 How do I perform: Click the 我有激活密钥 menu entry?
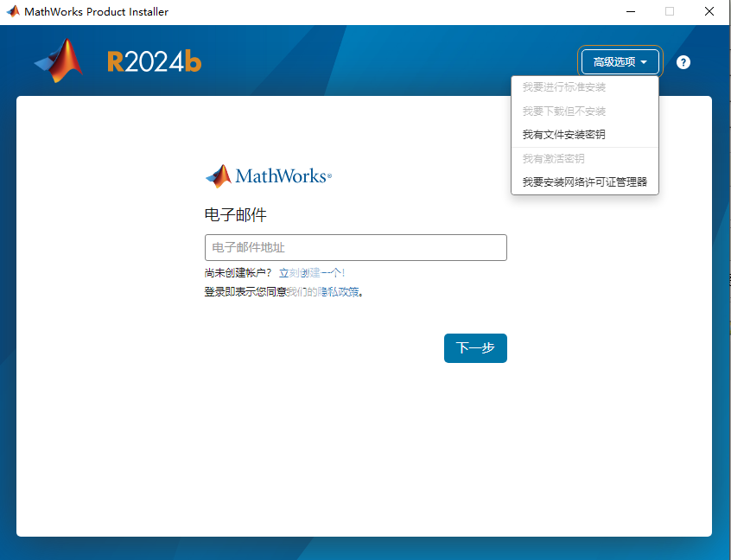pyautogui.click(x=553, y=159)
